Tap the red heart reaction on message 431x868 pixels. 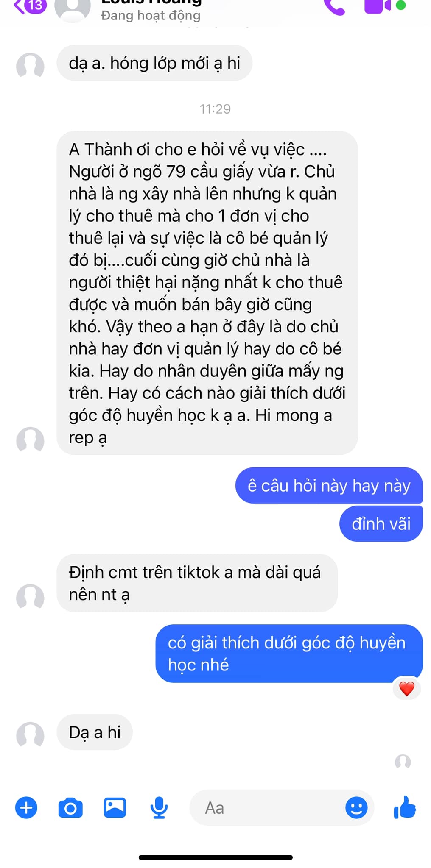tap(407, 689)
